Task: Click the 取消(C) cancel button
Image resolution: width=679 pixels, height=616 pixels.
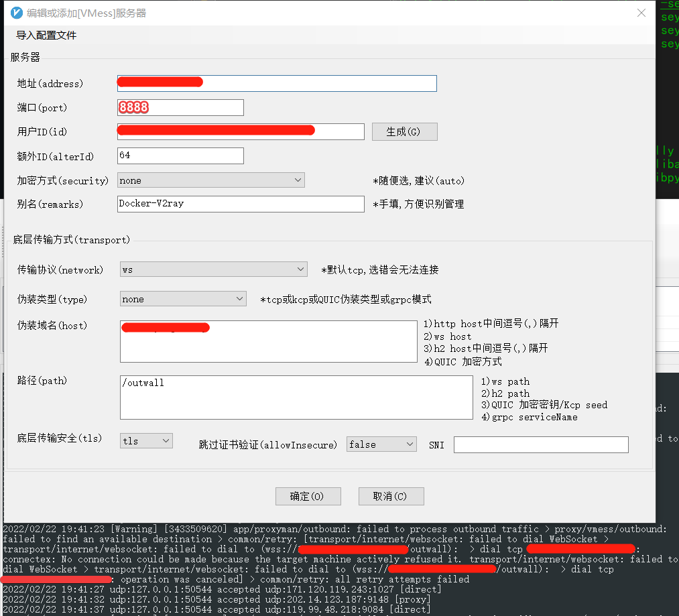Action: (391, 496)
